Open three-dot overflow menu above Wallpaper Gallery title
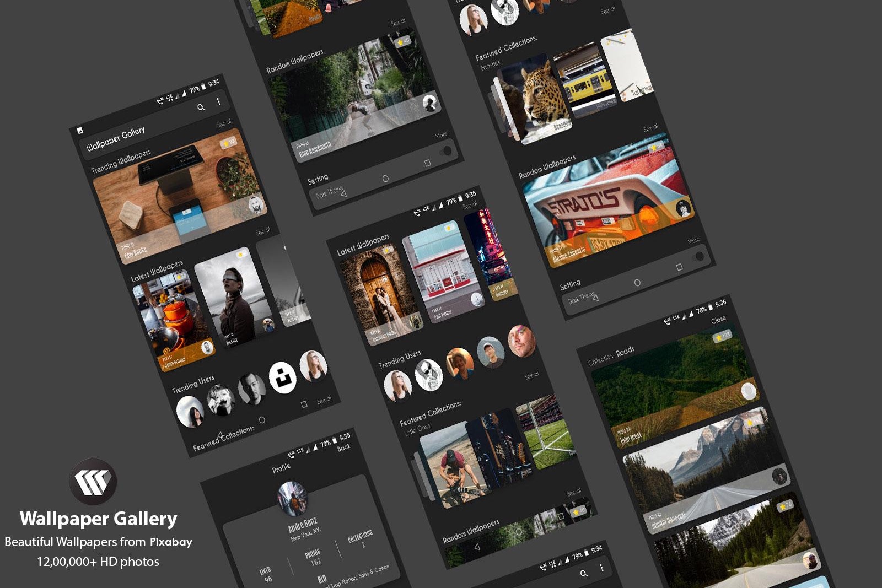882x588 pixels. [x=219, y=101]
